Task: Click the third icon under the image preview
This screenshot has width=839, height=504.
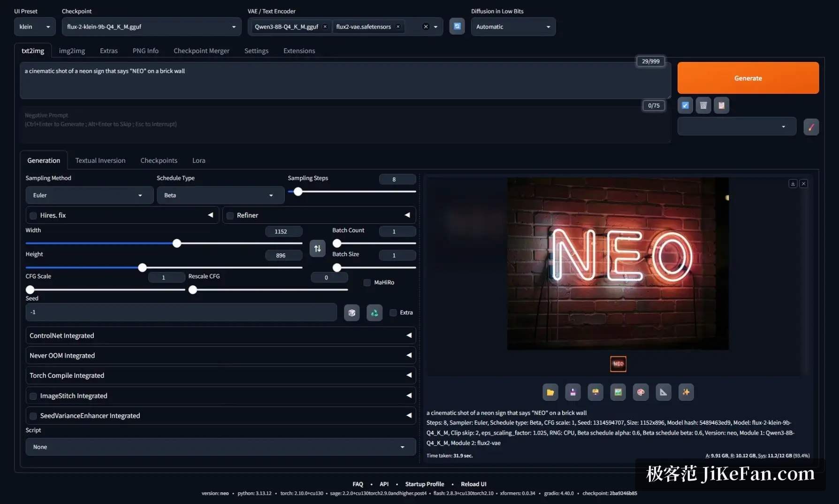Action: coord(595,392)
